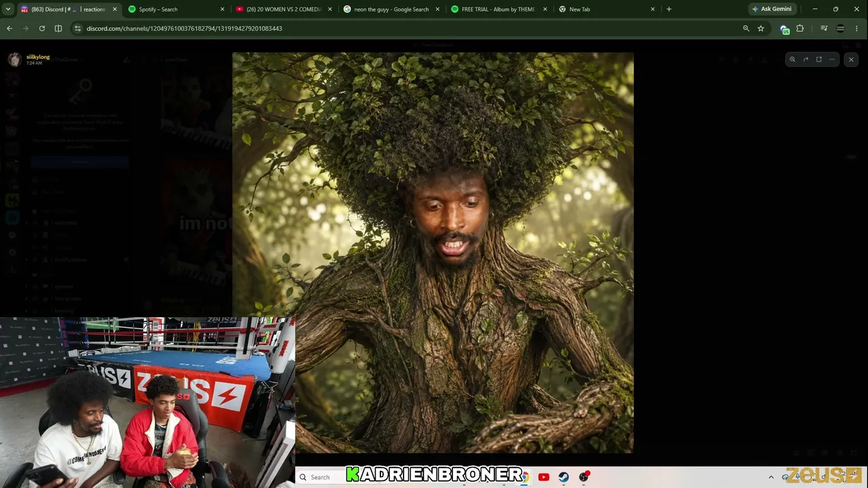
Task: Open the image viewer more options menu
Action: pos(831,60)
